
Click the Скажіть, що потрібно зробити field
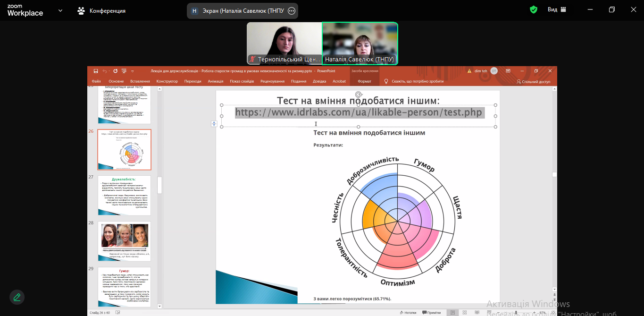417,81
